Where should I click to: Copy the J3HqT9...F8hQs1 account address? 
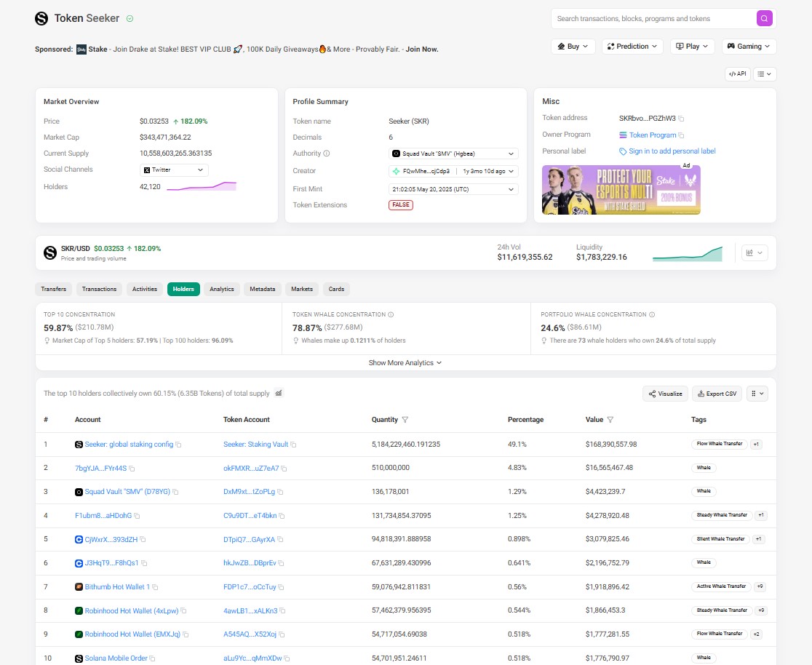[x=145, y=563]
